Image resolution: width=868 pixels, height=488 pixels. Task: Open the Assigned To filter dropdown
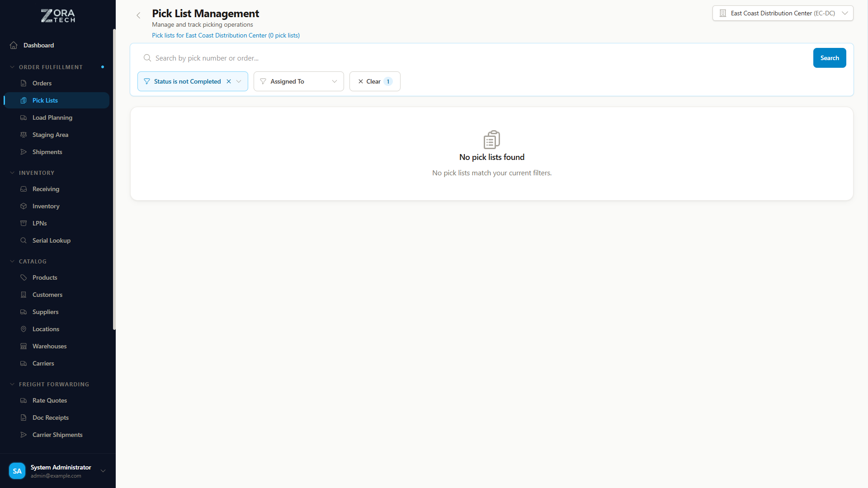[x=298, y=81]
